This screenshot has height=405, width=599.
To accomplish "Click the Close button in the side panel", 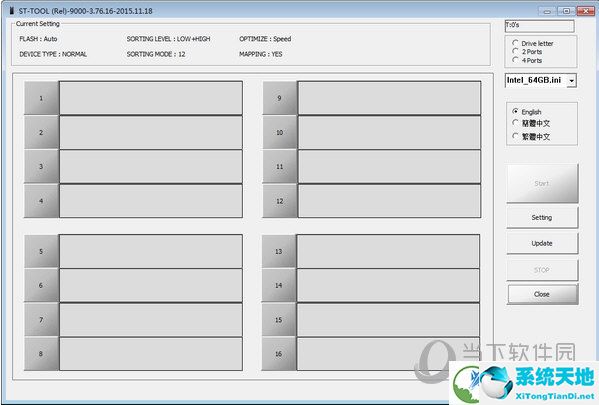I will [542, 294].
